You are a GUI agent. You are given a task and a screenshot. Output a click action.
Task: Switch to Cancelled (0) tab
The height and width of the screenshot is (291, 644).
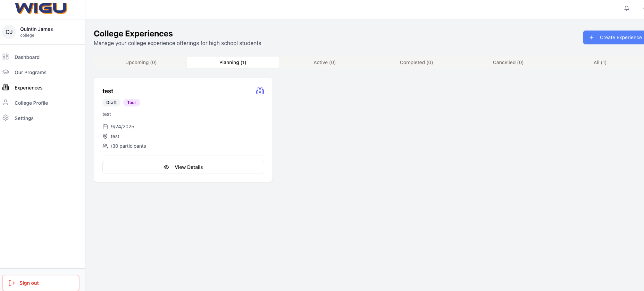click(508, 62)
